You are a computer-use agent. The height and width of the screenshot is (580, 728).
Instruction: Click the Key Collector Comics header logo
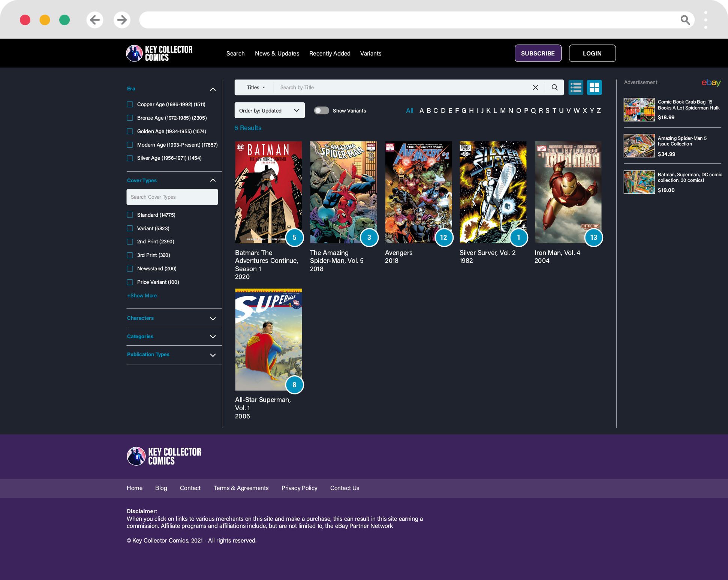[x=159, y=53]
